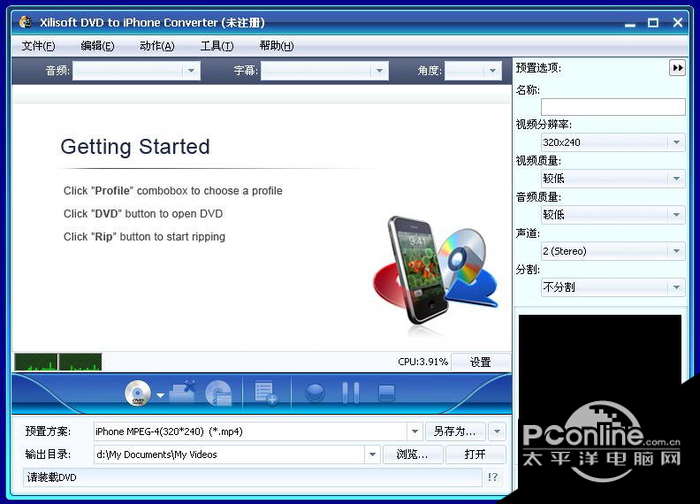Click the 打开 open folder button
The width and height of the screenshot is (700, 504).
coord(475,454)
